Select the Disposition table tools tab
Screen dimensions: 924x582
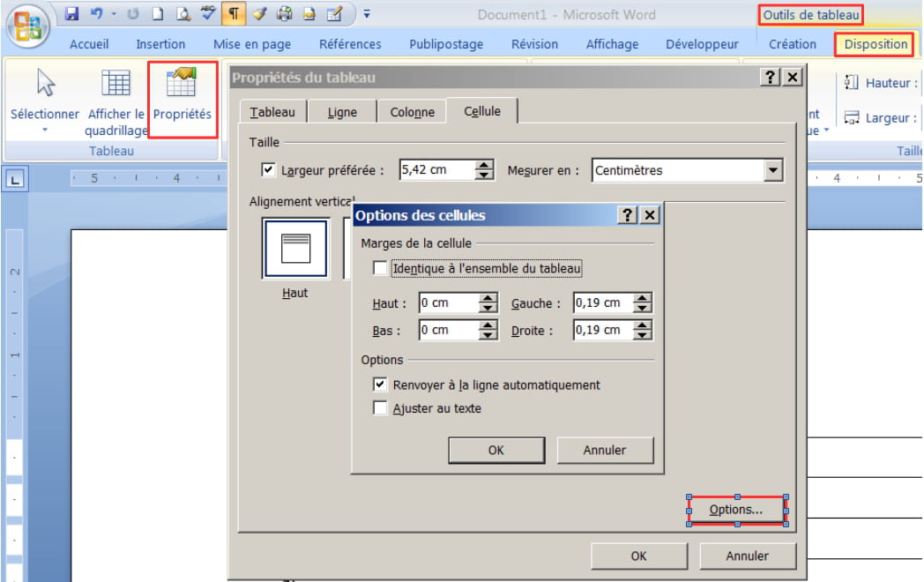876,44
